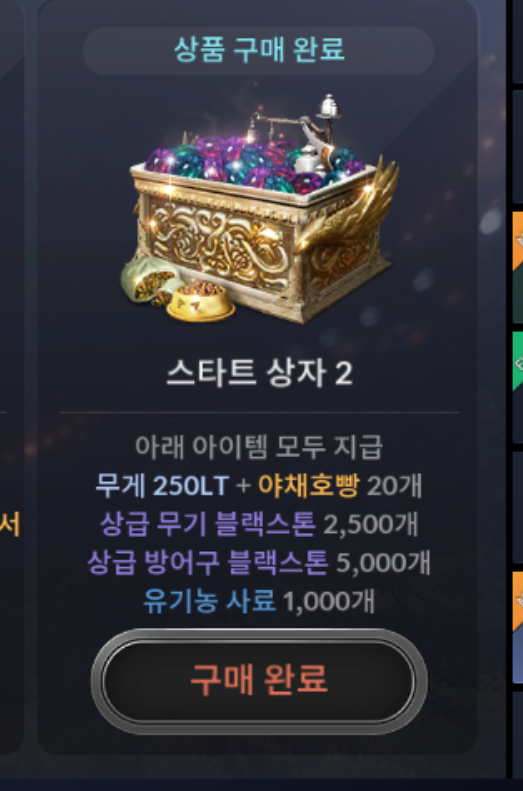Click the colorful gemstones inside the chest

point(252,162)
